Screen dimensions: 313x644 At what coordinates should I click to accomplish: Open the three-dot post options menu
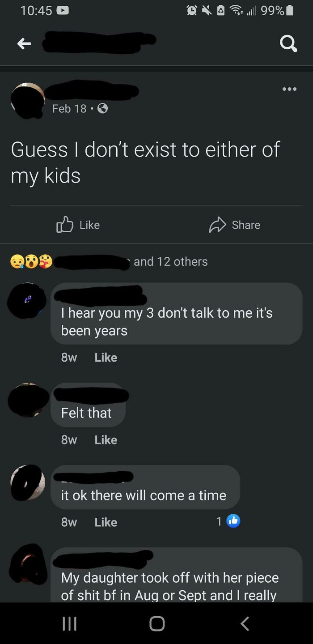pos(289,89)
